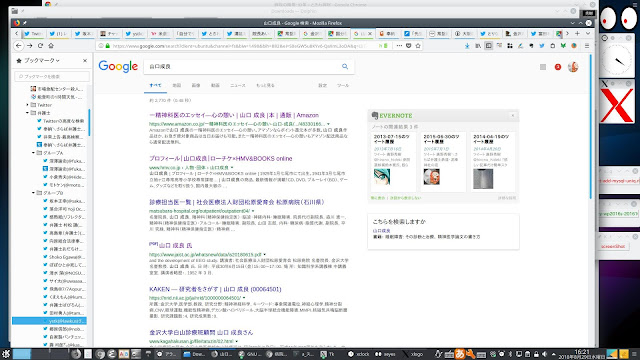640x360 pixels.
Task: Click the Google search magnifier icon
Action: (345, 67)
